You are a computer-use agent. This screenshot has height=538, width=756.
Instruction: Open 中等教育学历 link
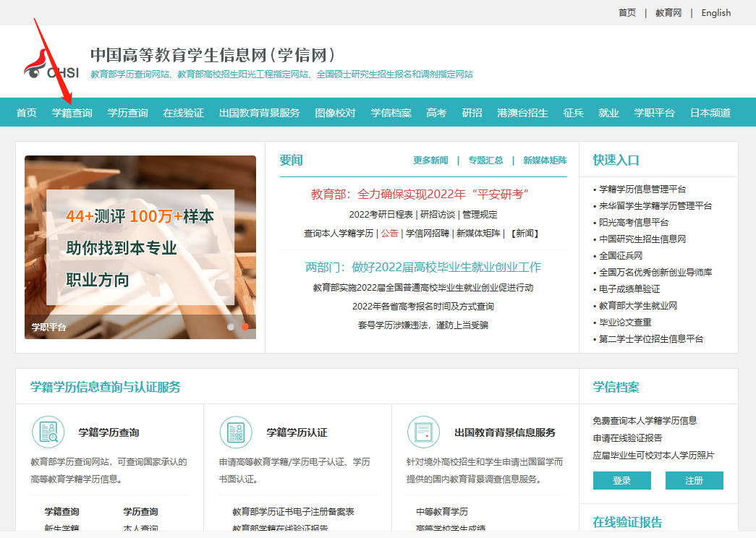(441, 511)
